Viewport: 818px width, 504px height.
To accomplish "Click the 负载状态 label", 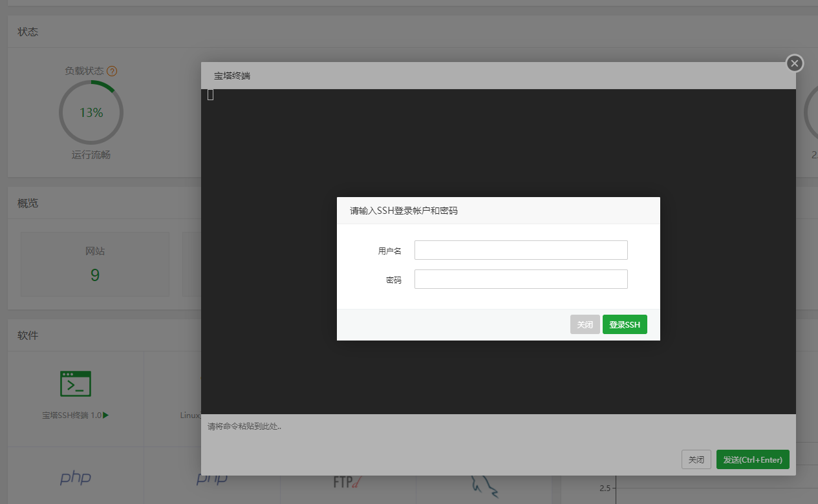I will (84, 71).
